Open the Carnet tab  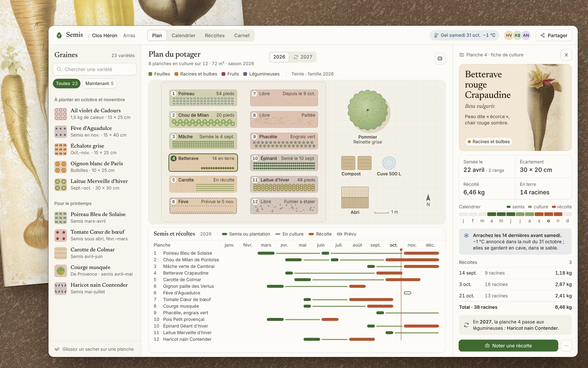(242, 35)
